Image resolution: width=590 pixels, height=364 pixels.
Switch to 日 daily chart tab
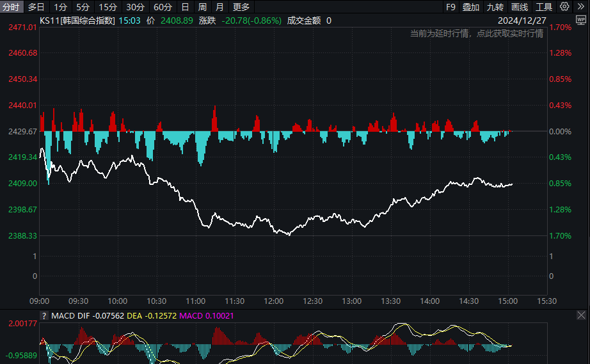point(185,7)
